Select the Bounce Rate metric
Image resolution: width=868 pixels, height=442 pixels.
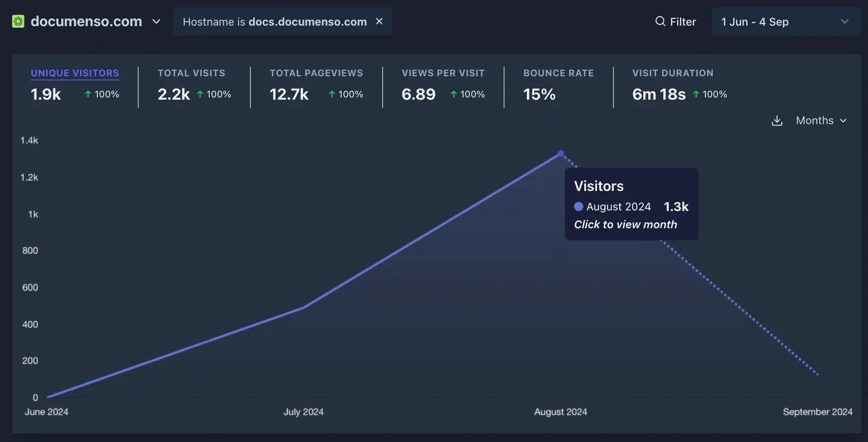558,73
